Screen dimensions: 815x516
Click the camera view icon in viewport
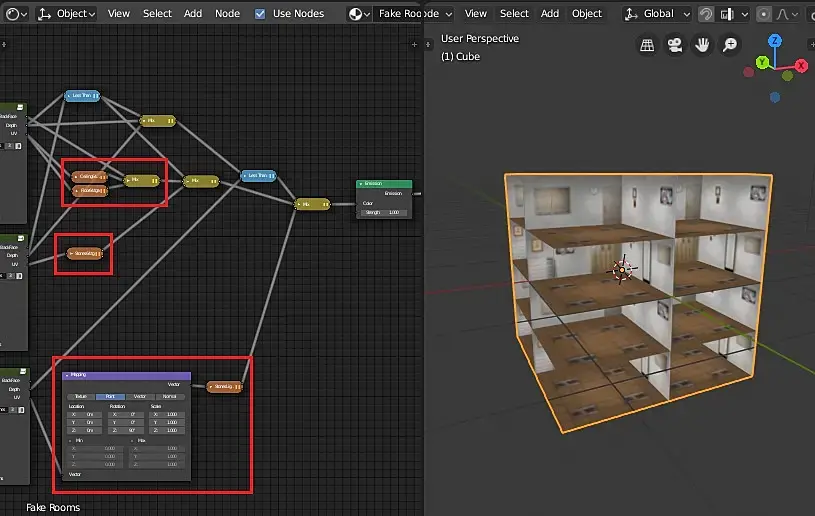coord(675,45)
